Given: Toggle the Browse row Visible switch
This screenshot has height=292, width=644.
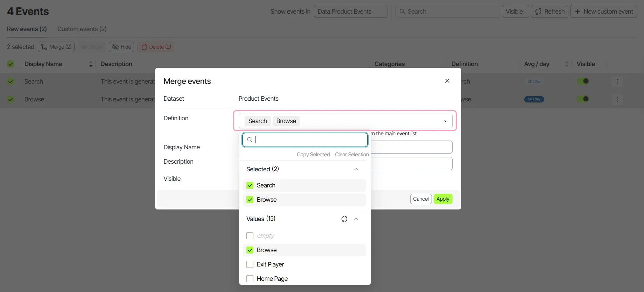Looking at the screenshot, I should (x=583, y=99).
